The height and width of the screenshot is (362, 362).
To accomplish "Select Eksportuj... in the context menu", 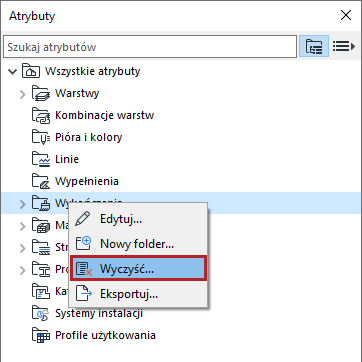I will pyautogui.click(x=138, y=294).
